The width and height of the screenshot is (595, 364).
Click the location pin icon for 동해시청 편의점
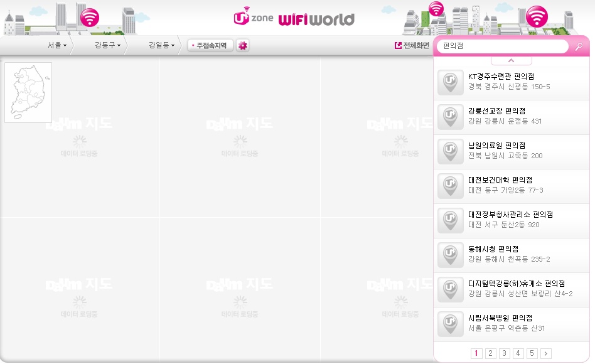[x=451, y=255]
